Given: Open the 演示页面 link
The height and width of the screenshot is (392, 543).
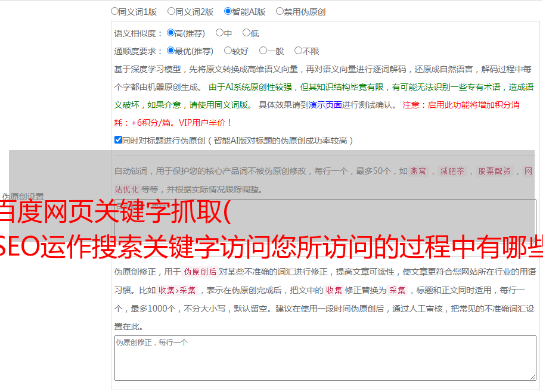Looking at the screenshot, I should click(x=325, y=105).
